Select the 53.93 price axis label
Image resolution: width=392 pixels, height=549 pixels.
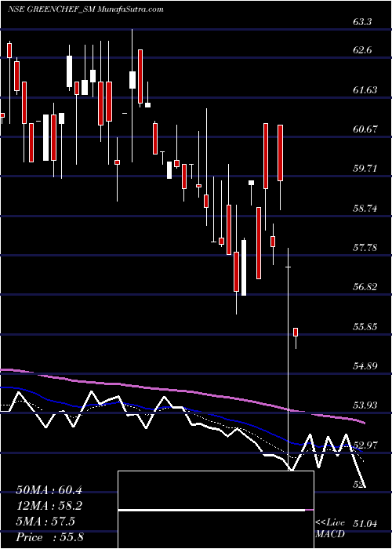click(x=366, y=405)
